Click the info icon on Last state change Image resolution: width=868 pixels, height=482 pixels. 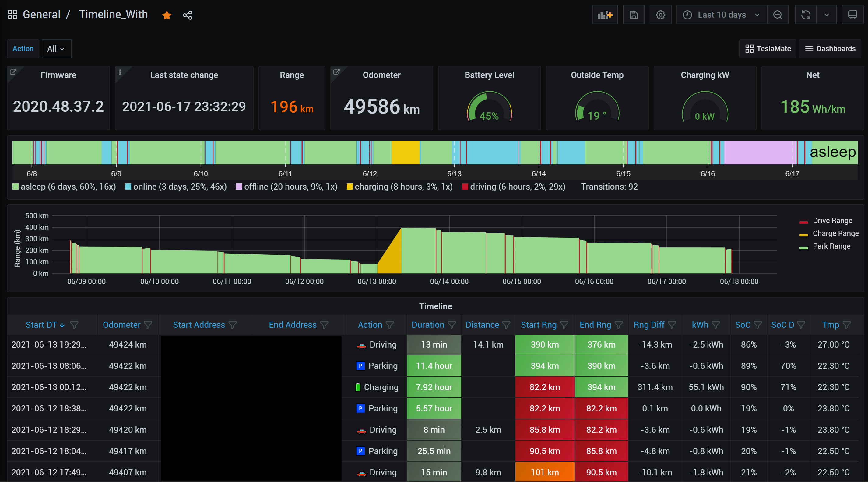[x=121, y=72]
